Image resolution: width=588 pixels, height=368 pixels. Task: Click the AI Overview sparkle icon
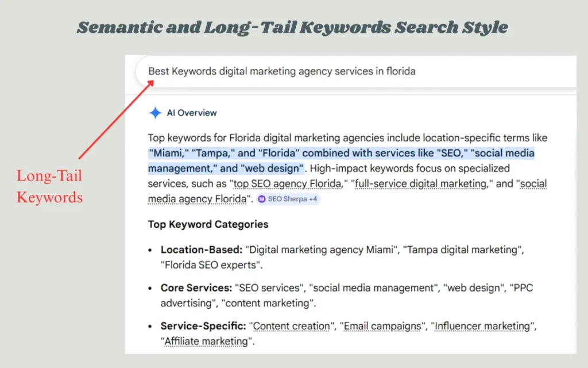[x=155, y=113]
